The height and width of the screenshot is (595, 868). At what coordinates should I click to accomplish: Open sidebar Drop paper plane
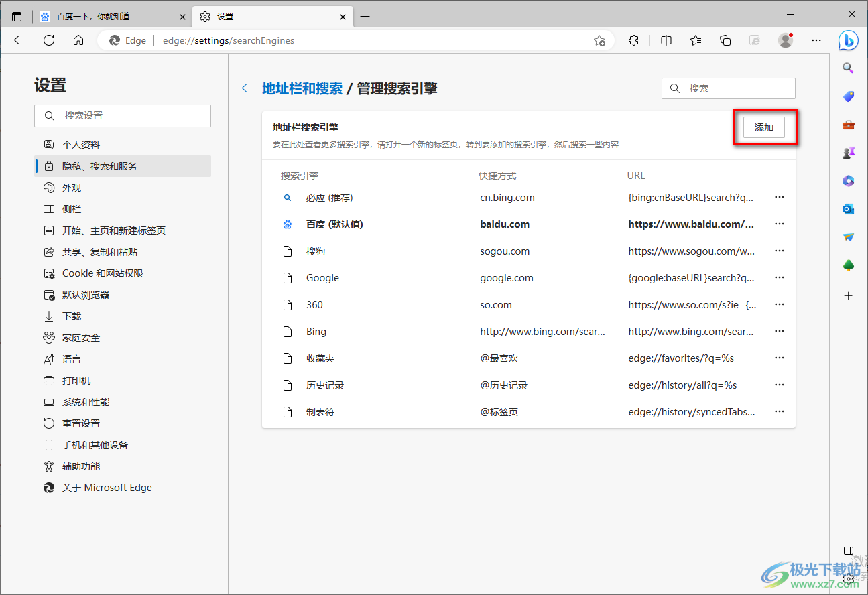click(849, 237)
